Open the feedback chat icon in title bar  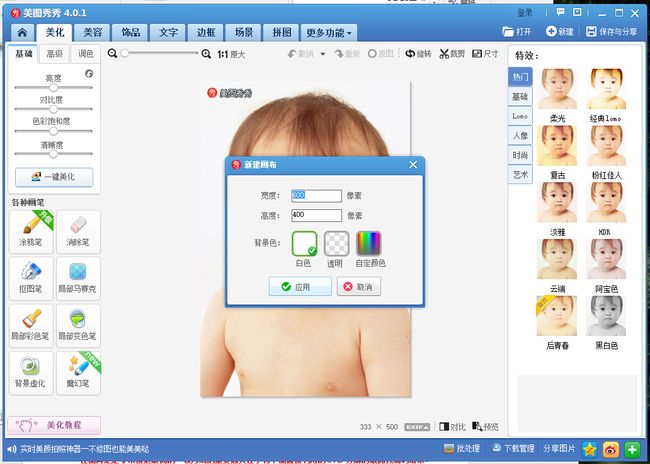pyautogui.click(x=560, y=12)
